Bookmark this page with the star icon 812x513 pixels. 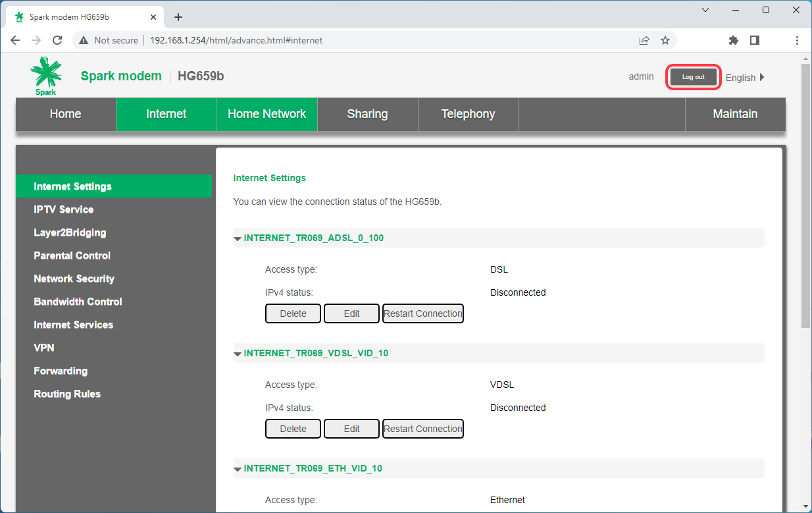coord(665,40)
